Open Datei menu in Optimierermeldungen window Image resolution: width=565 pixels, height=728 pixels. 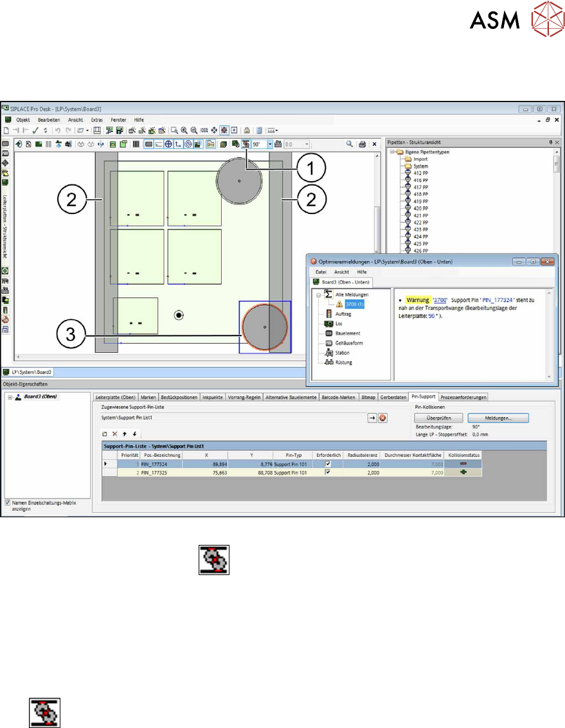tap(321, 272)
